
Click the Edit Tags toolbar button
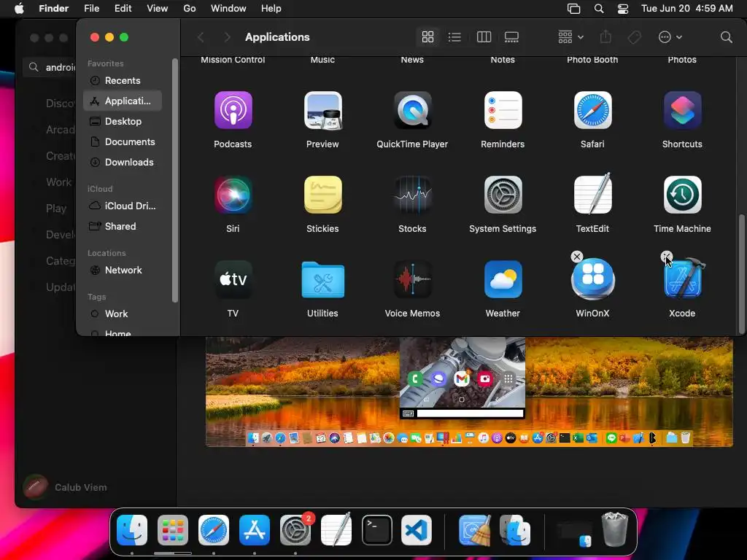[635, 37]
